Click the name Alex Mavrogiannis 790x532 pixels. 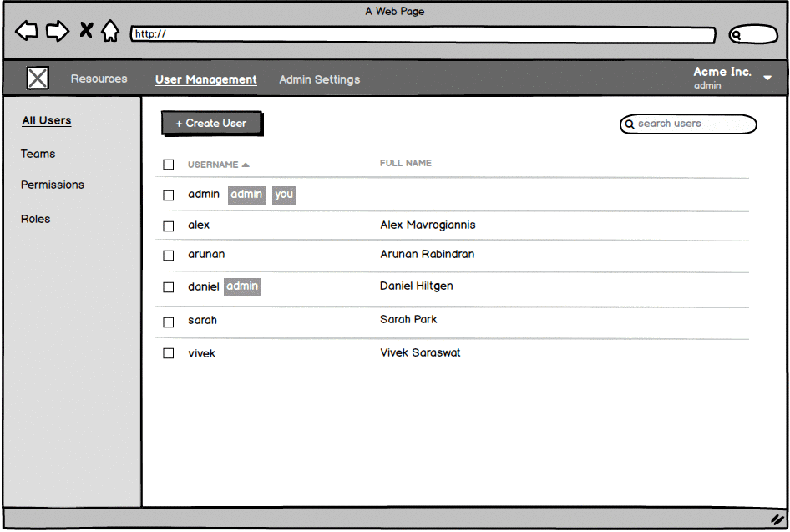tap(428, 225)
